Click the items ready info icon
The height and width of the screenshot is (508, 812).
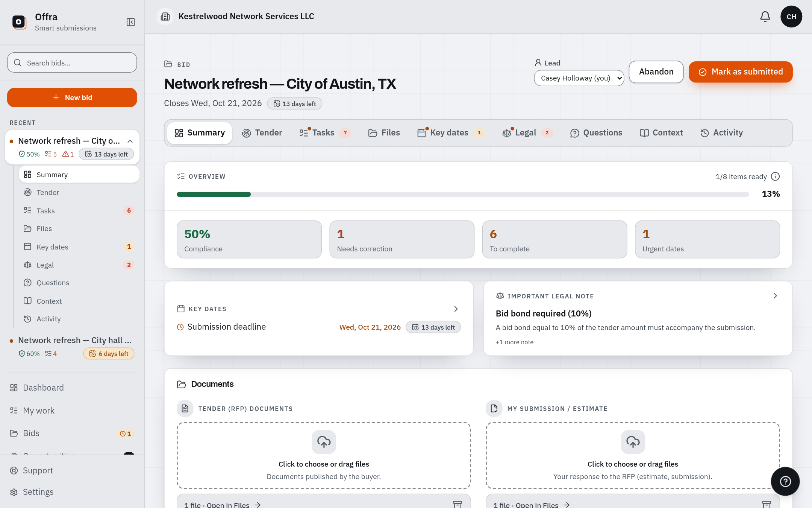click(x=775, y=176)
